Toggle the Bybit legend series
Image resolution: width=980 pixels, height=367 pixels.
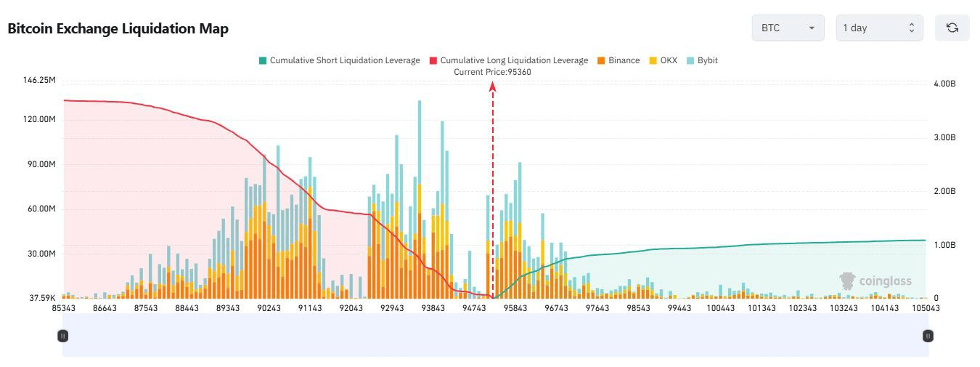[701, 60]
